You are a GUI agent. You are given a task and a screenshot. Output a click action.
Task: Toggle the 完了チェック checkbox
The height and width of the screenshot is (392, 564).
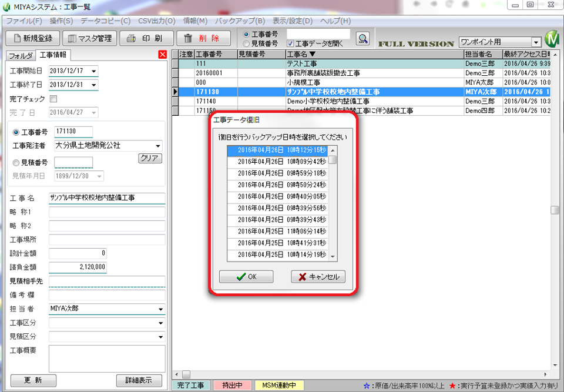53,99
